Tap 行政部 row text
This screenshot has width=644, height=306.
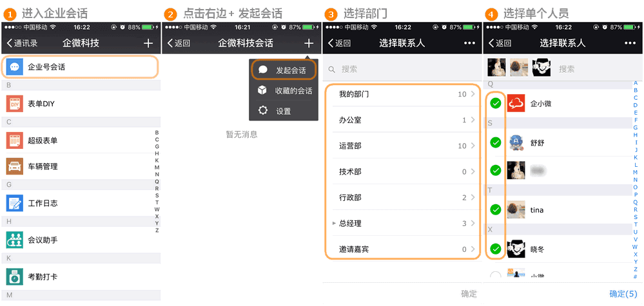point(350,198)
